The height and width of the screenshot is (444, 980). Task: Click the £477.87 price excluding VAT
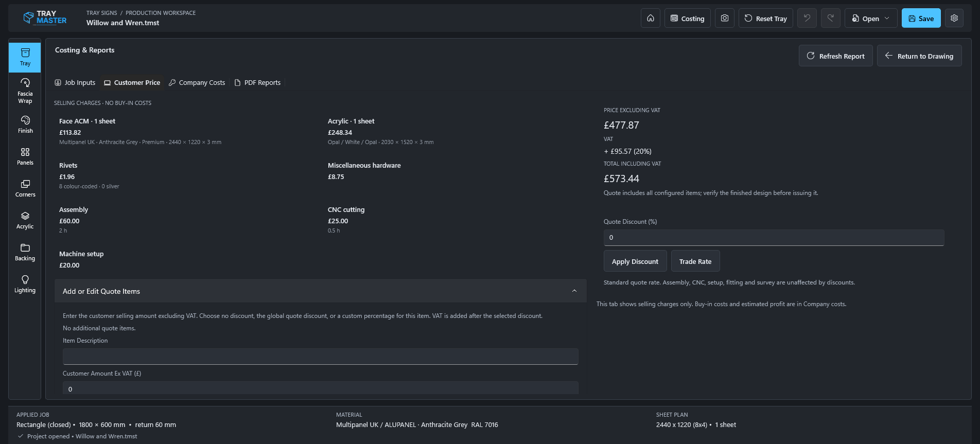(621, 125)
